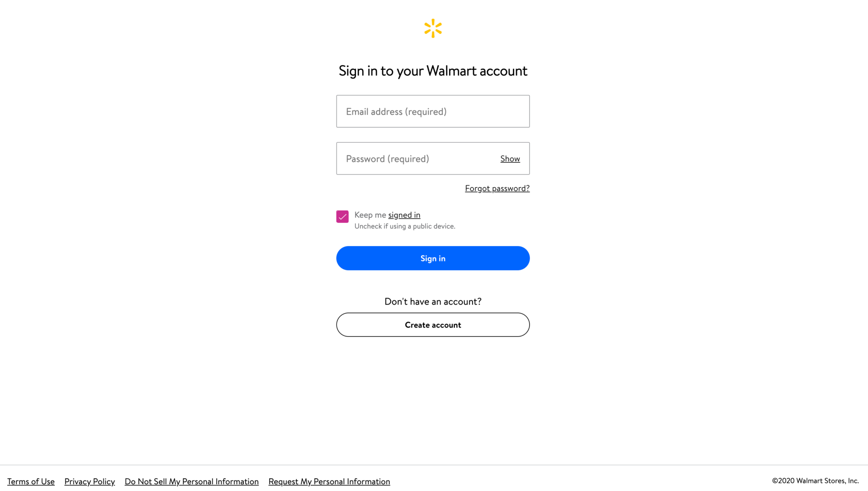Click the 'Don't have an account?' text
868x491 pixels.
point(433,301)
